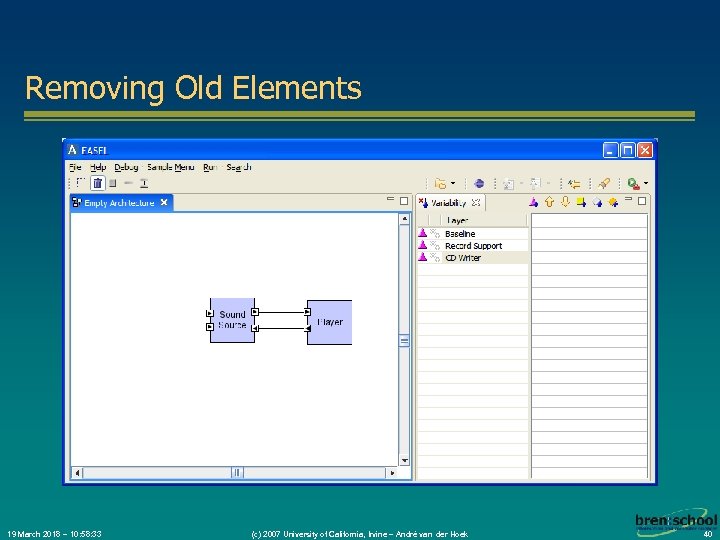Viewport: 720px width, 540px height.
Task: Click the swap arrows toolbar icon
Action: [574, 184]
